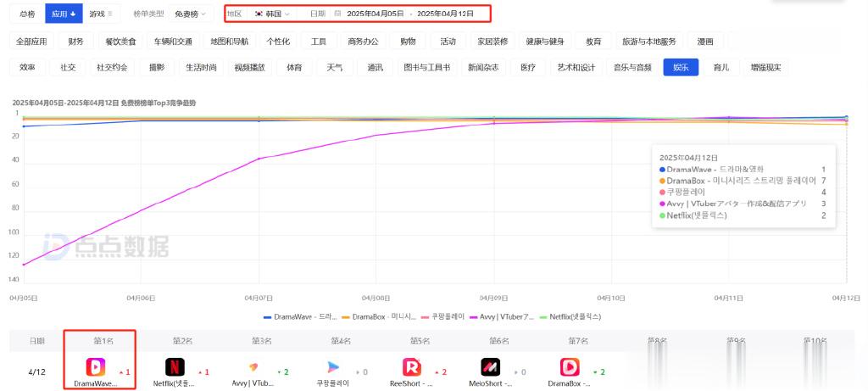Click the Netflix app icon in rank 2

pos(175,367)
